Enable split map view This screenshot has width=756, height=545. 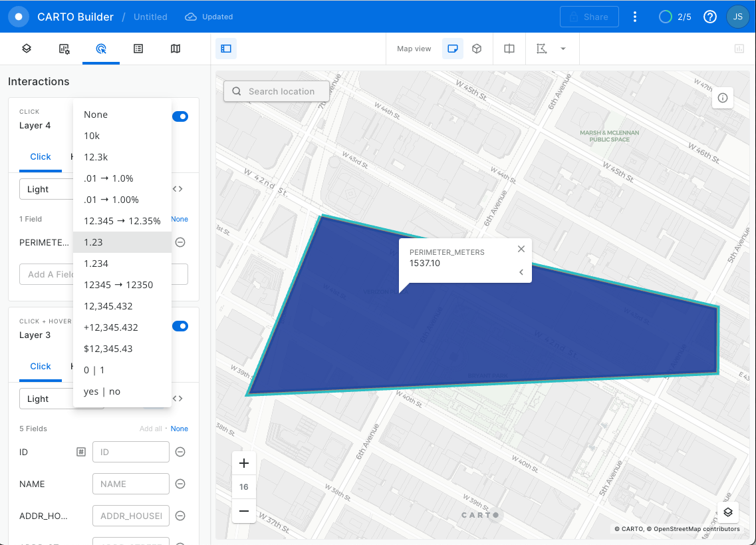coord(509,49)
